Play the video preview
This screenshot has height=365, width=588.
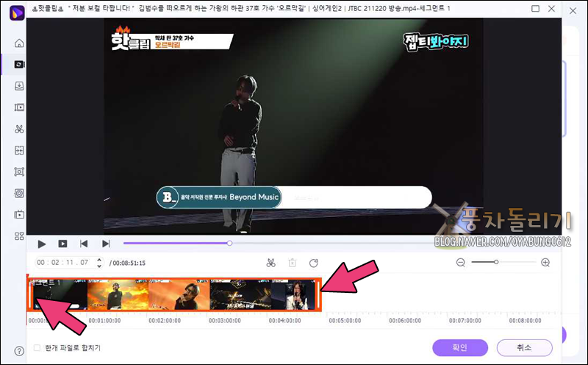coord(42,244)
